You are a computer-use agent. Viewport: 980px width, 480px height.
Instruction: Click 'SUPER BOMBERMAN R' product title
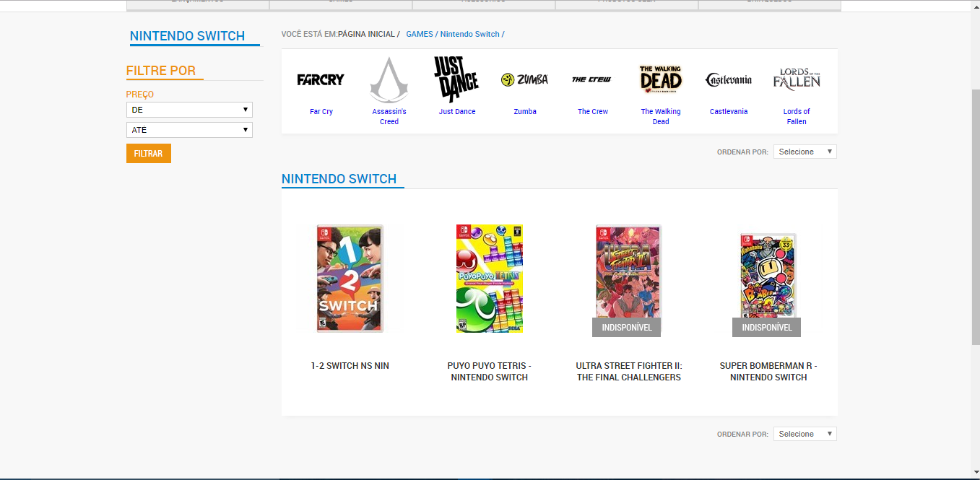768,372
